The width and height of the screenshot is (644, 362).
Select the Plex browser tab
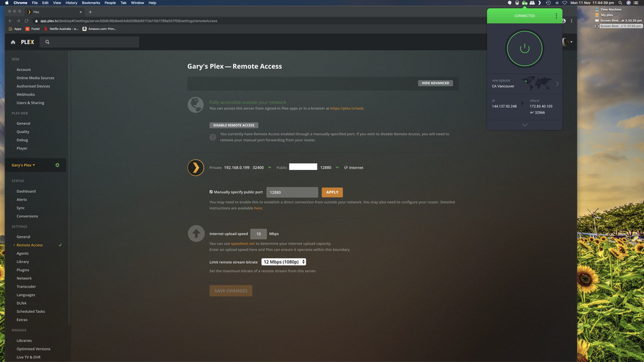[x=55, y=12]
